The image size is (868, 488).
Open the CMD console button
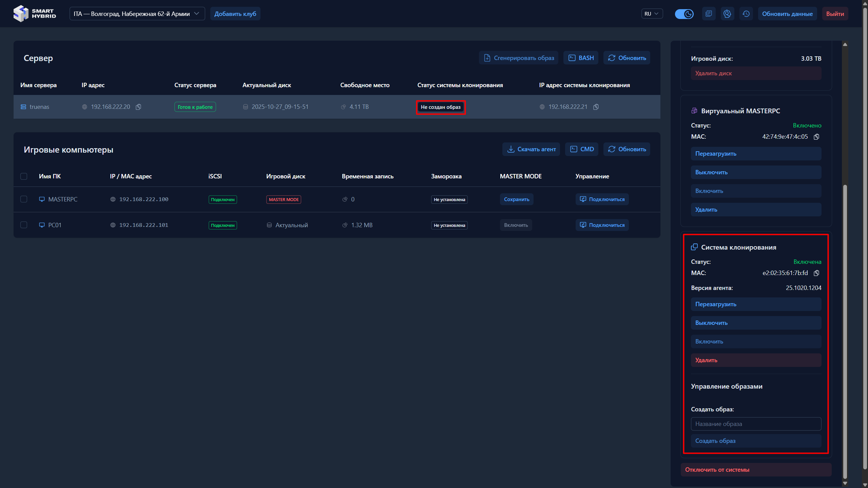[582, 149]
